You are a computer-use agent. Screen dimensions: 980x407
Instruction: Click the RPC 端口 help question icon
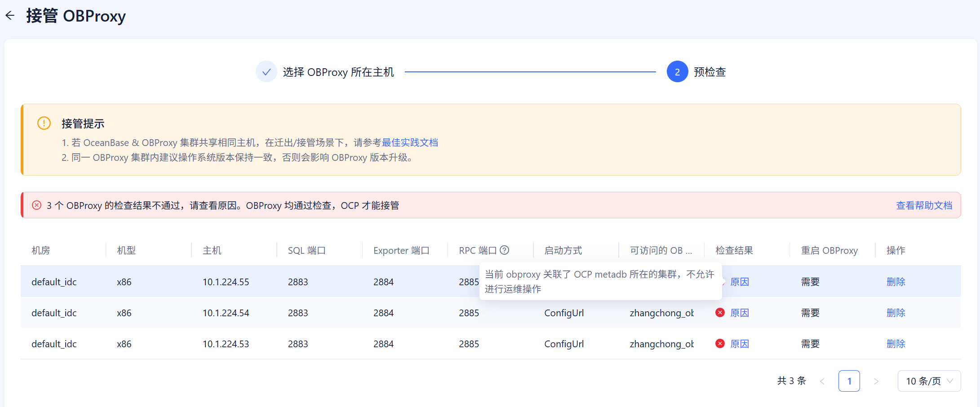[x=505, y=250]
